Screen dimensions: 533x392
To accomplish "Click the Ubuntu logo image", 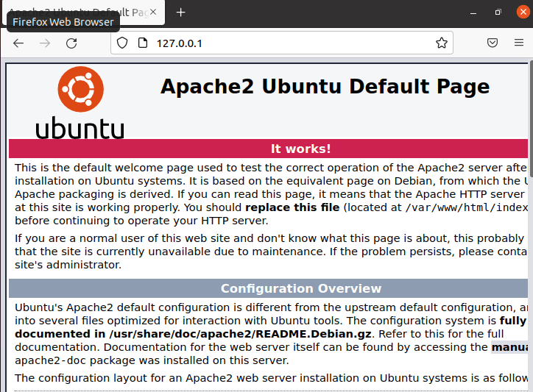I will pyautogui.click(x=80, y=102).
